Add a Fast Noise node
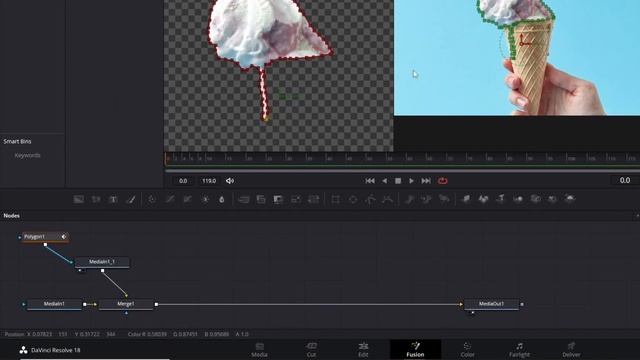 pos(96,199)
